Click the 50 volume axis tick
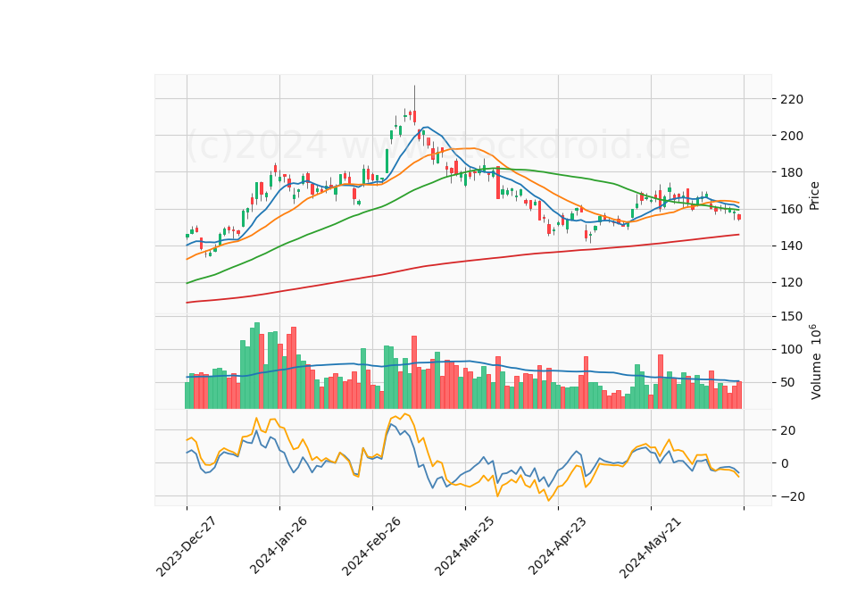 coord(787,383)
